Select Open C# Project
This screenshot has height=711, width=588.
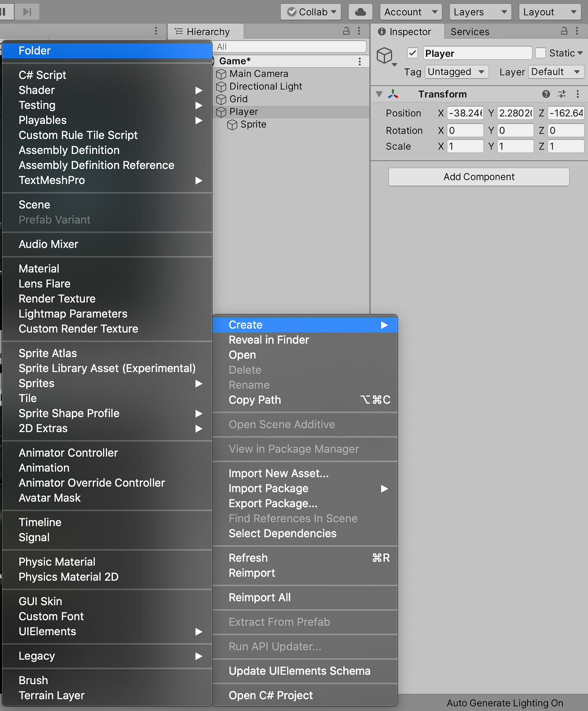tap(305, 695)
